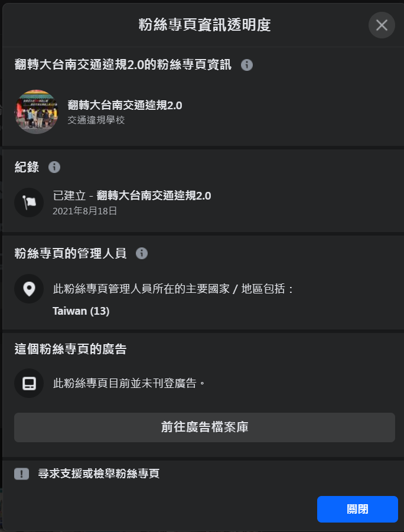Click 粉絲專頁資訊透明度 dialog title
Image resolution: width=404 pixels, height=532 pixels.
(x=205, y=25)
